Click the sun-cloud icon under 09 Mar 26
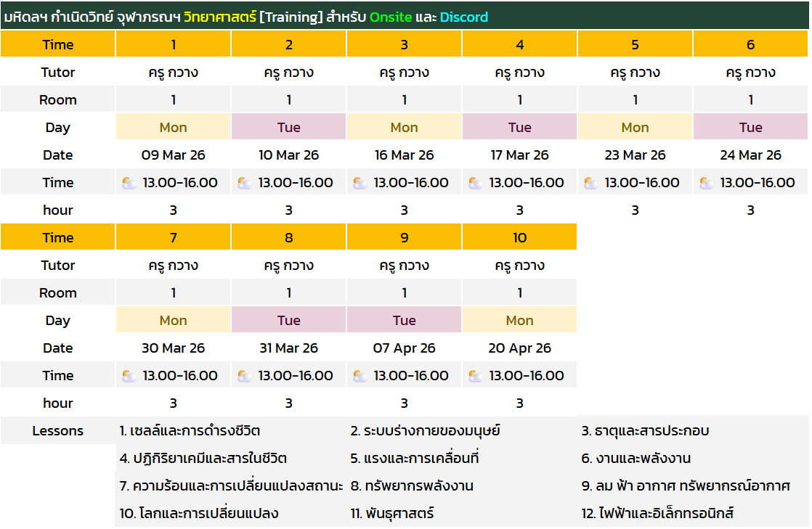This screenshot has width=812, height=529. tap(129, 183)
